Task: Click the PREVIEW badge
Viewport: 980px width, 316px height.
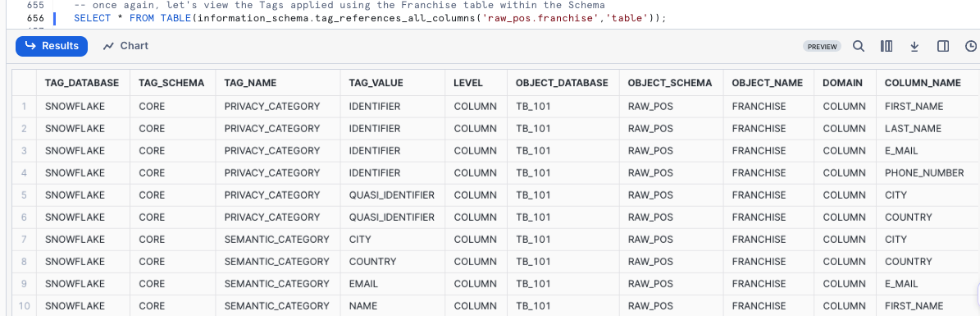Action: pyautogui.click(x=822, y=46)
